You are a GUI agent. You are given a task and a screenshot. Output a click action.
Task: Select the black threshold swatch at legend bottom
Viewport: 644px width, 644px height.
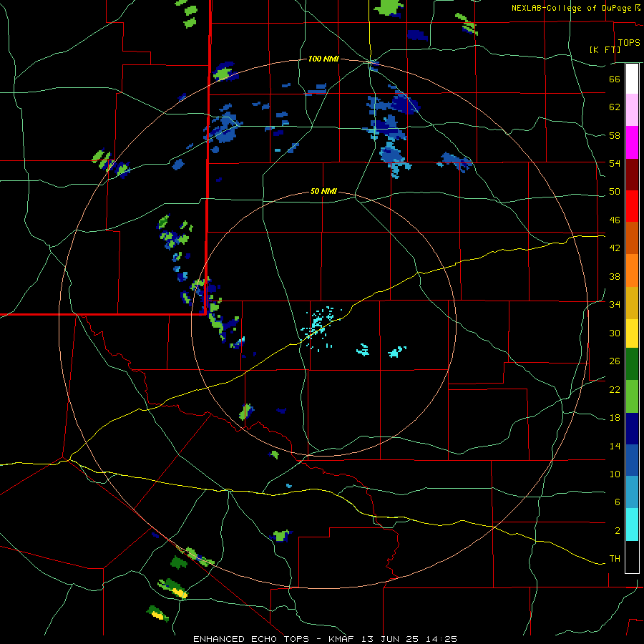tap(632, 557)
